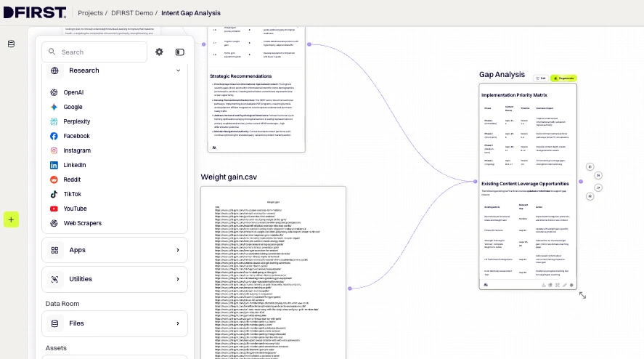Select the Web Scrapers icon
644x359 pixels.
click(x=54, y=223)
